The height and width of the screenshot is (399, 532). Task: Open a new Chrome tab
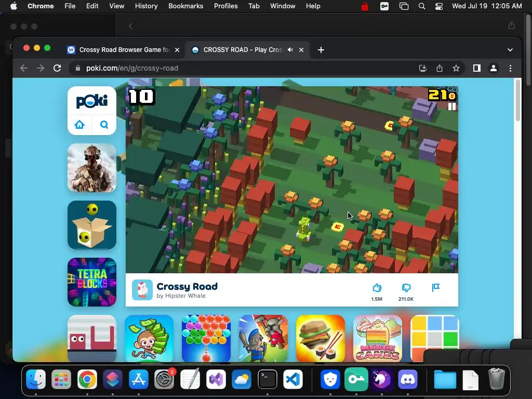point(321,50)
